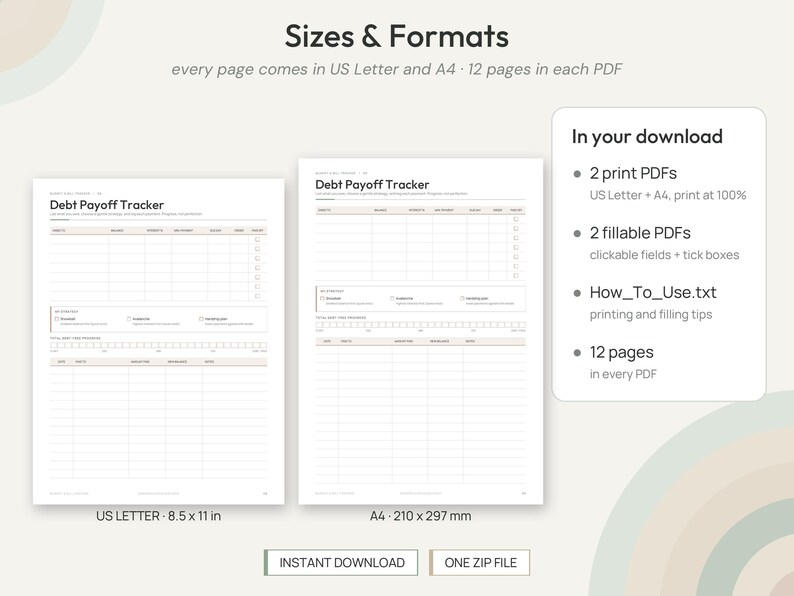Viewport: 794px width, 596px height.
Task: Tick the Snowball checkbox on US Letter page
Action: click(x=57, y=319)
